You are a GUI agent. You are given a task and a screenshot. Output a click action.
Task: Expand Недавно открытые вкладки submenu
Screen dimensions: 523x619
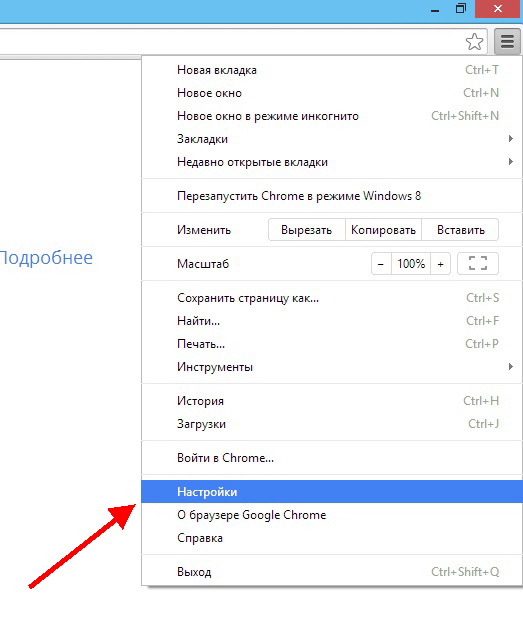pos(332,162)
